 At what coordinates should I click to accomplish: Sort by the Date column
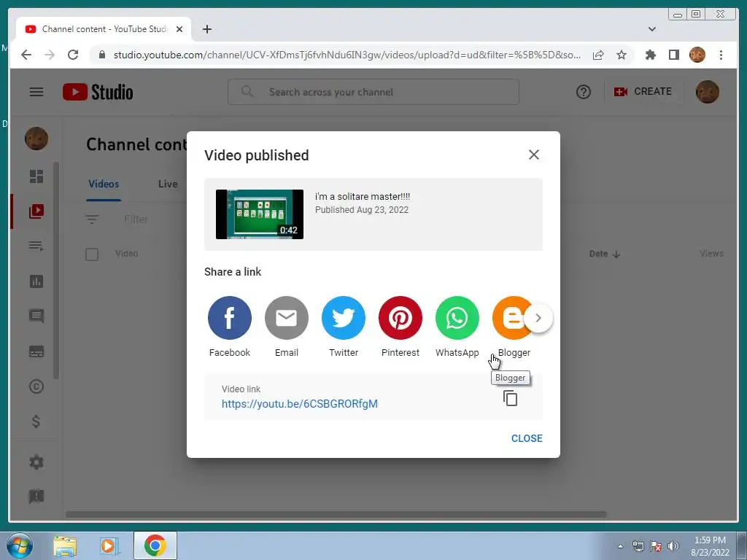(x=605, y=254)
